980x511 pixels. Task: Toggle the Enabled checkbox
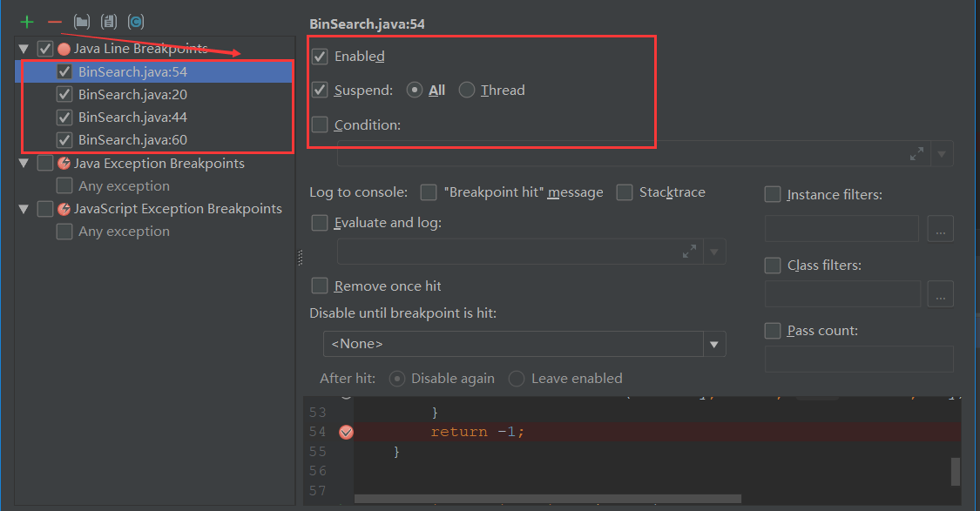coord(320,57)
